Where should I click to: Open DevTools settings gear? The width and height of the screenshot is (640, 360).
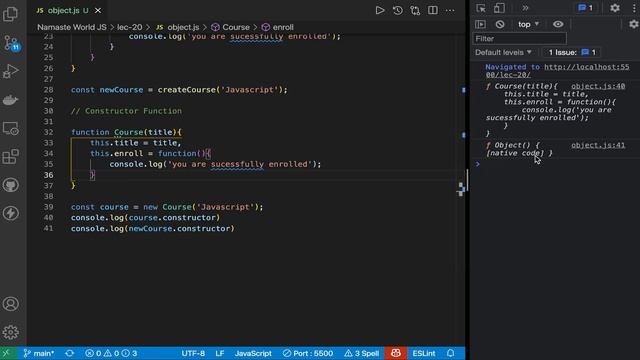coord(615,8)
